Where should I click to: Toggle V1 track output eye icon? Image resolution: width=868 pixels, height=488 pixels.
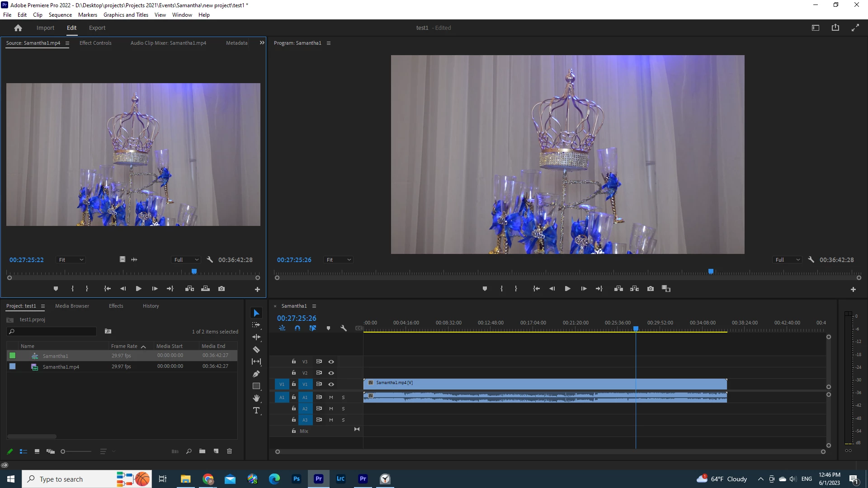331,385
